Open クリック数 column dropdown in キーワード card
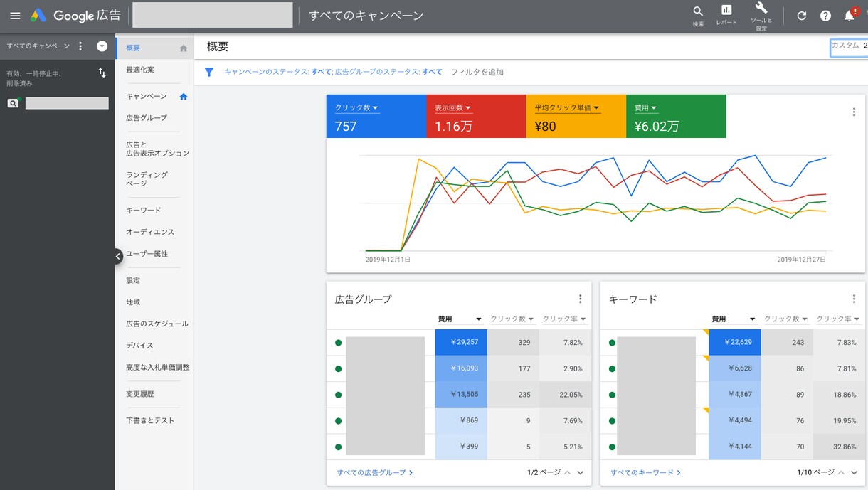The width and height of the screenshot is (868, 490). point(786,319)
